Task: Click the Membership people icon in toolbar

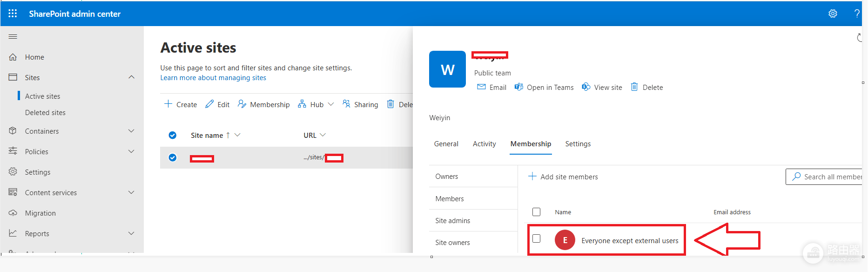Action: [242, 104]
